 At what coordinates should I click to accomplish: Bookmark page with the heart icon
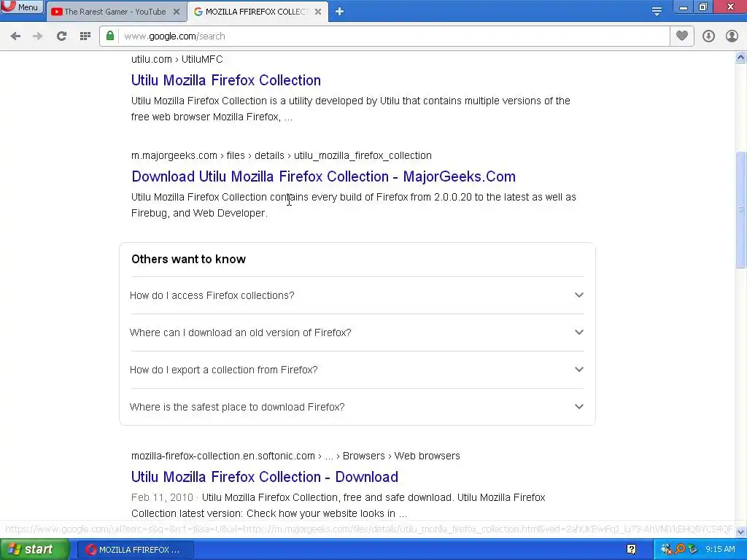point(682,36)
